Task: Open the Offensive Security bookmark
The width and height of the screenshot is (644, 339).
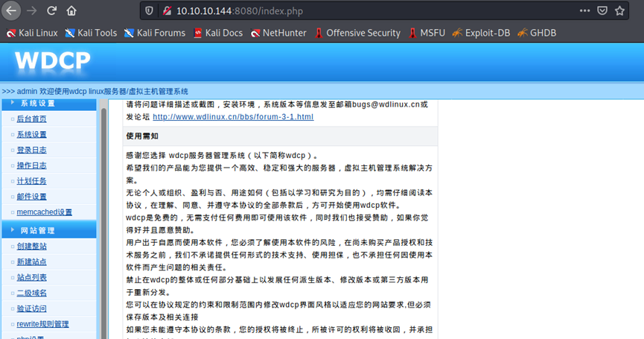Action: 357,33
